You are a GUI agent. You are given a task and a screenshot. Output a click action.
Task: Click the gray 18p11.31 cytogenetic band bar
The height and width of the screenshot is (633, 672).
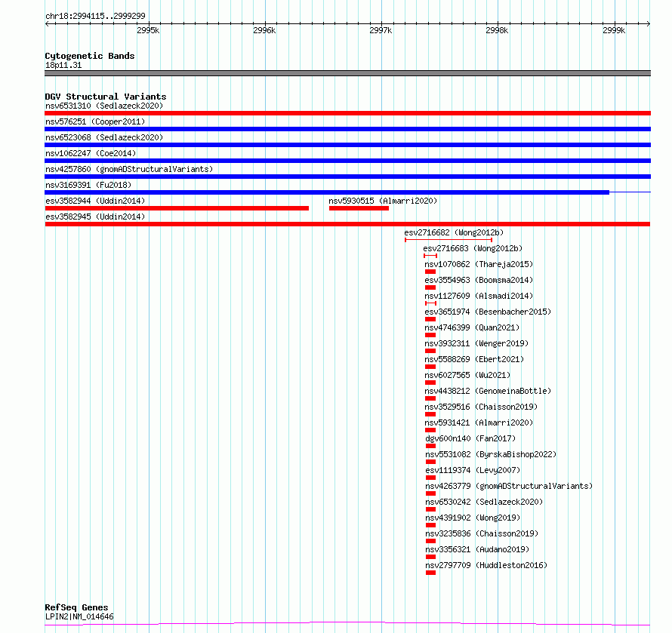(x=347, y=73)
